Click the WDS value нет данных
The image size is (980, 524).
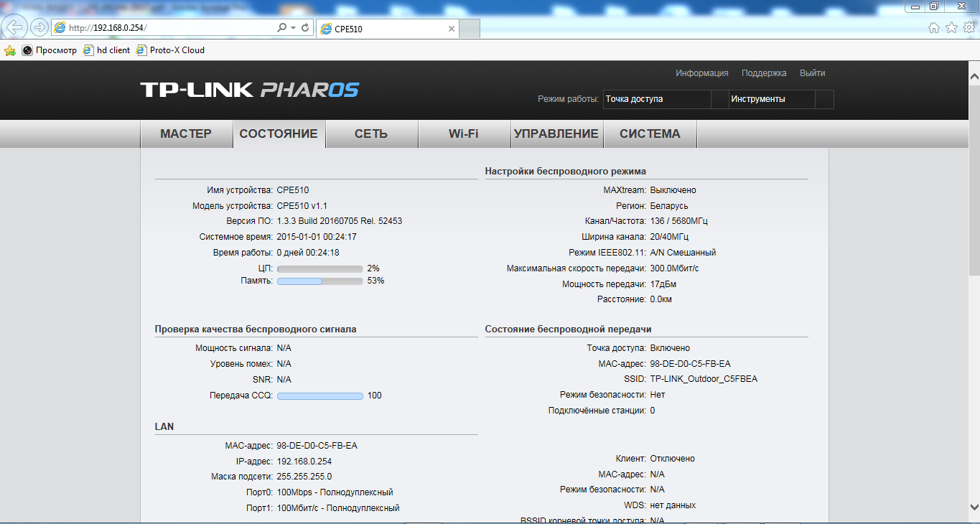pyautogui.click(x=673, y=505)
